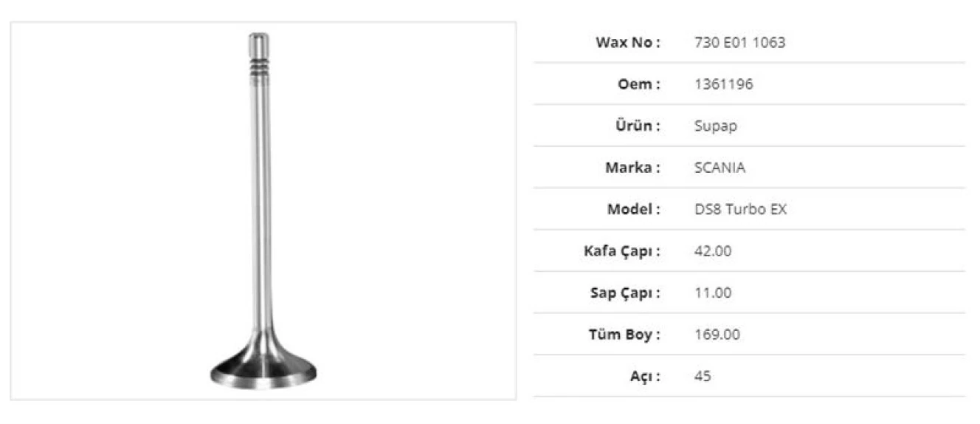
Task: Click the grooved stem tip of the valve
Action: point(258,53)
